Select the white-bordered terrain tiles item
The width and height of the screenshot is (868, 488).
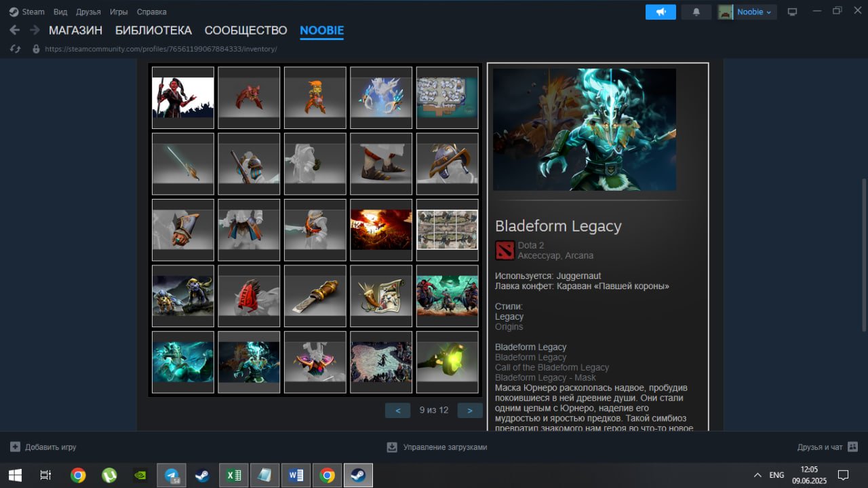448,230
